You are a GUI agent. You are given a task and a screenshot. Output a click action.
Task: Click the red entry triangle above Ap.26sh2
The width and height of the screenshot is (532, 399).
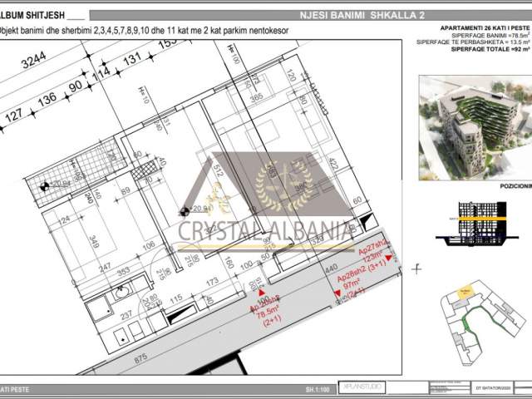(x=261, y=293)
